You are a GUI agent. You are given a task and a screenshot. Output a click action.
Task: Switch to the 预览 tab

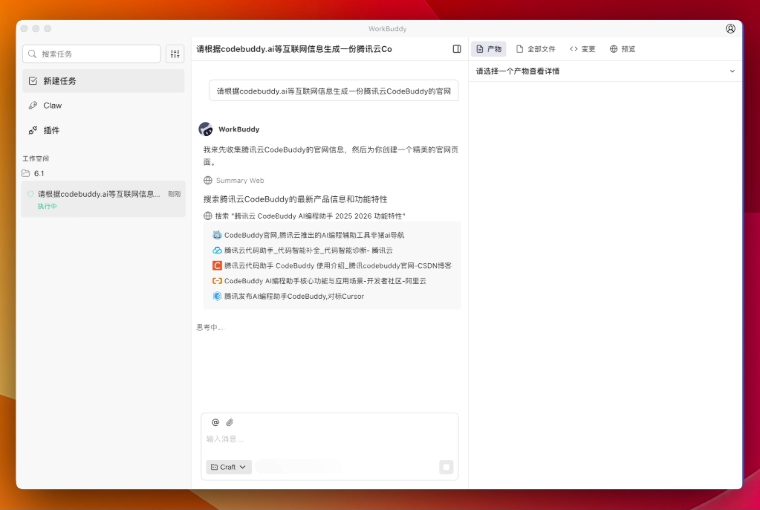coord(622,49)
